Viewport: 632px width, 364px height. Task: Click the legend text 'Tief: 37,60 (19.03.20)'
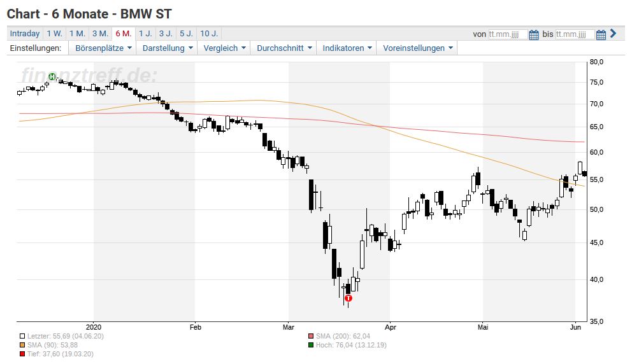click(61, 354)
